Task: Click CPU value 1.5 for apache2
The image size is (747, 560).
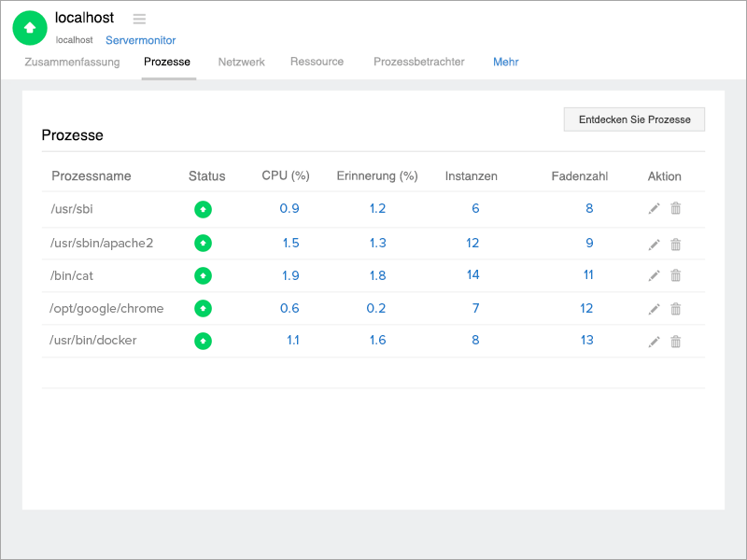Action: point(289,243)
